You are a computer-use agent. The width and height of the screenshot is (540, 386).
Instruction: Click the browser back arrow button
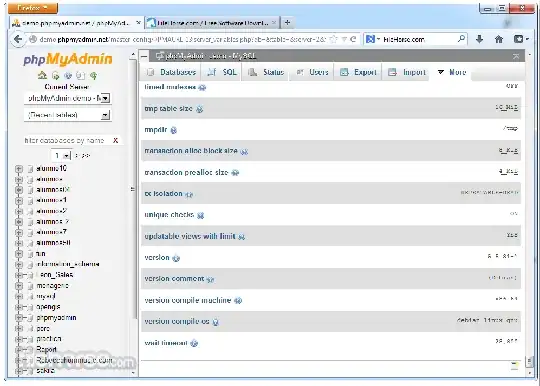(x=18, y=39)
